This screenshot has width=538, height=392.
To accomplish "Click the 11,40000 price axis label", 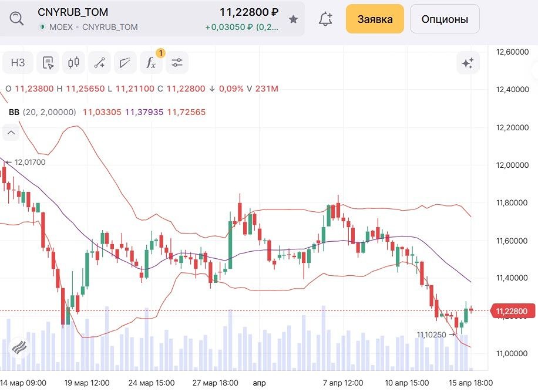I will [512, 278].
